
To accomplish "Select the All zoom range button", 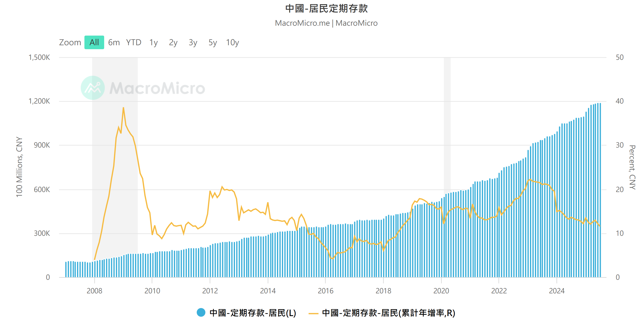I will pyautogui.click(x=94, y=42).
